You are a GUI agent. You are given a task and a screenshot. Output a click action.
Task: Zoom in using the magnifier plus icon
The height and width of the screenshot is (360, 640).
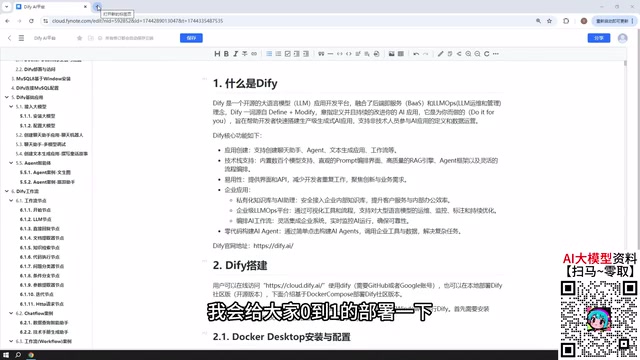(468, 54)
